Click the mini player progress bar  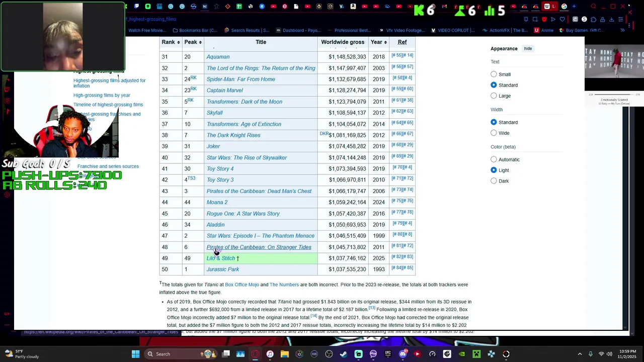click(614, 95)
